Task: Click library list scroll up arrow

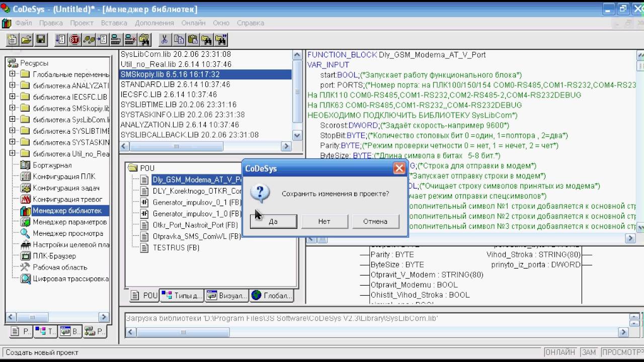Action: coord(297,54)
